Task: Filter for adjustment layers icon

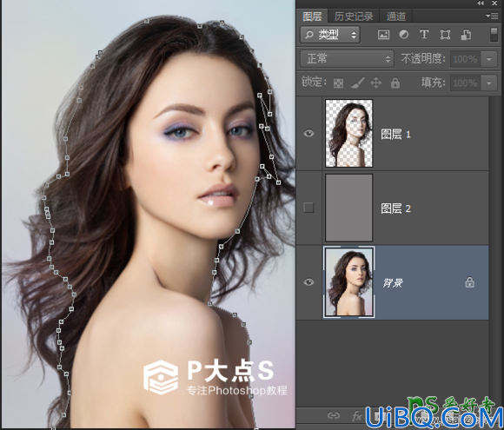Action: tap(404, 35)
